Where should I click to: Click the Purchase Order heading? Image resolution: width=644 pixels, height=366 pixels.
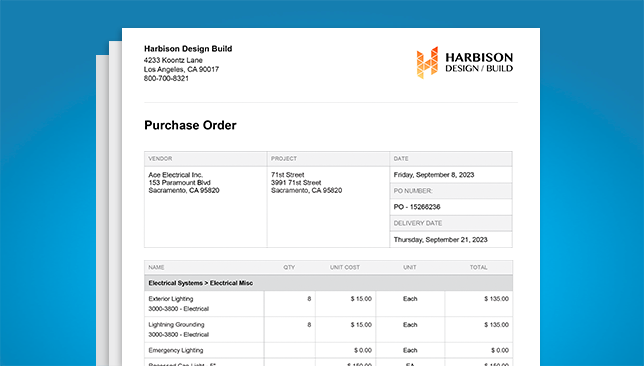[x=190, y=125]
